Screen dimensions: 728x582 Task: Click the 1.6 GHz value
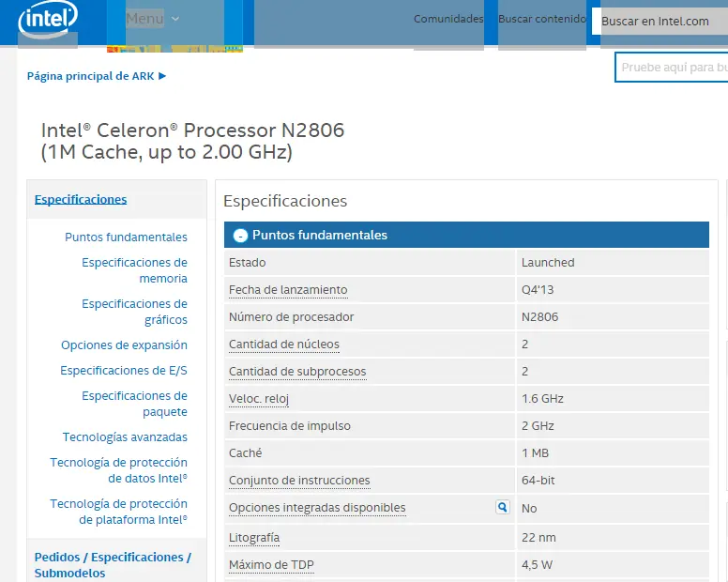tap(542, 399)
